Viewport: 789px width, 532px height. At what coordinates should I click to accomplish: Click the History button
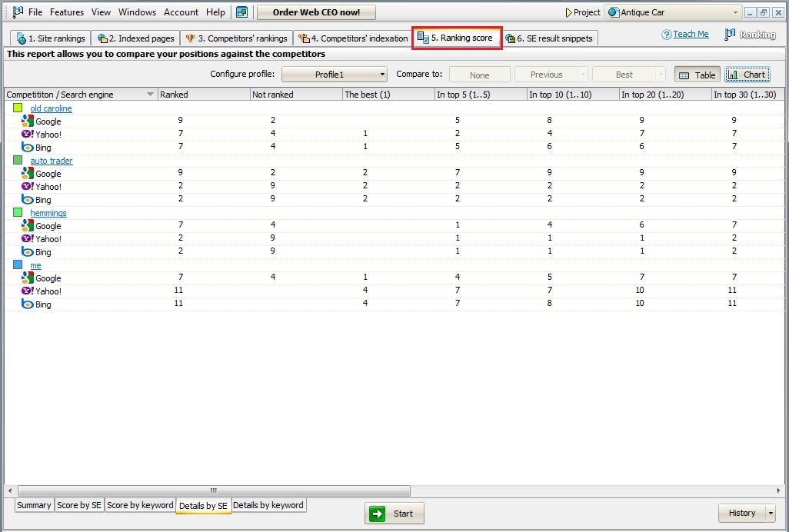742,513
